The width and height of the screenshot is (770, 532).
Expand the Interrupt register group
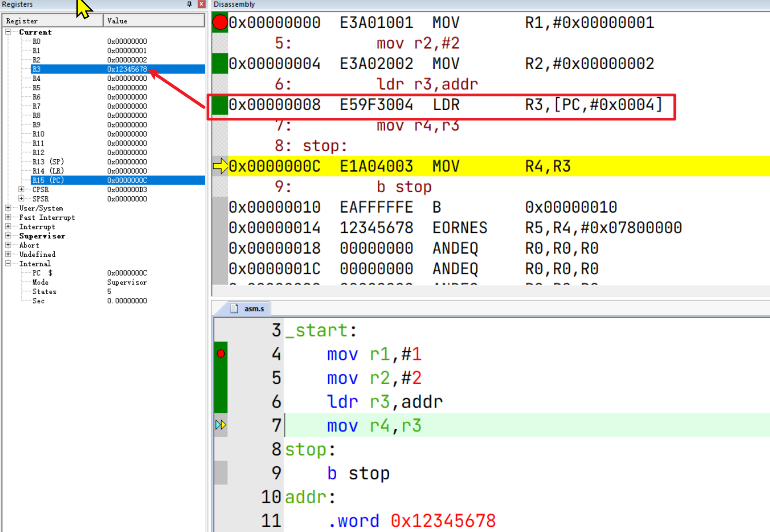pos(8,226)
